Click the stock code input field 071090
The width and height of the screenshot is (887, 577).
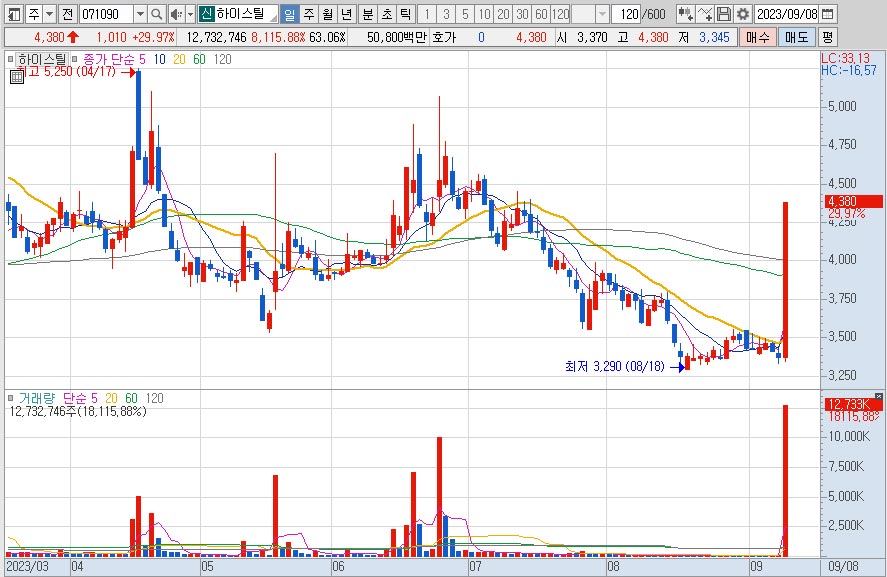click(x=107, y=14)
